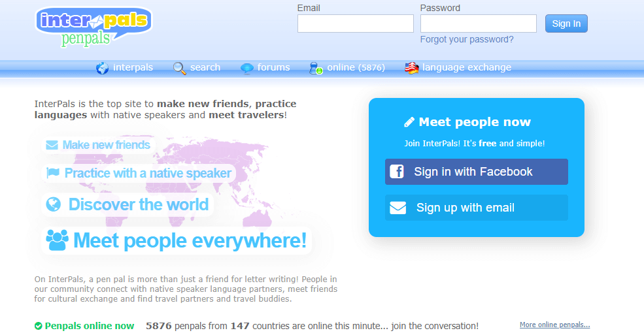Click Sign in with Facebook button
The image size is (644, 335).
pos(477,171)
